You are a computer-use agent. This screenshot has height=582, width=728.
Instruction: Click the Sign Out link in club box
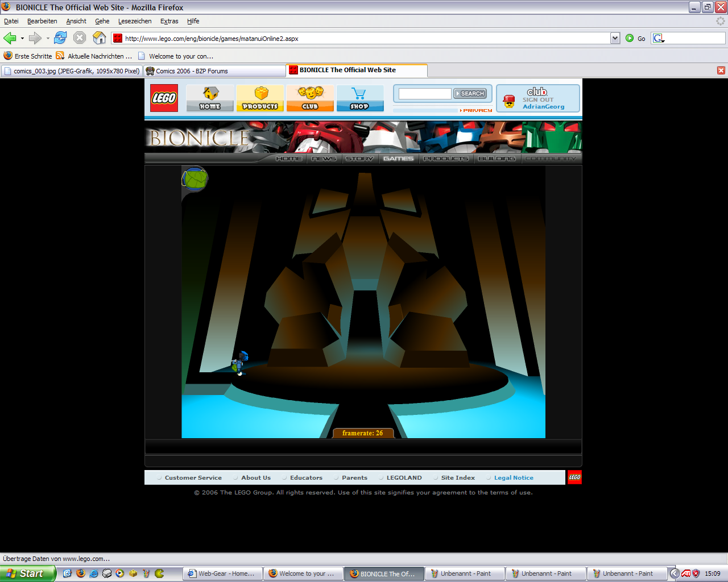point(538,99)
